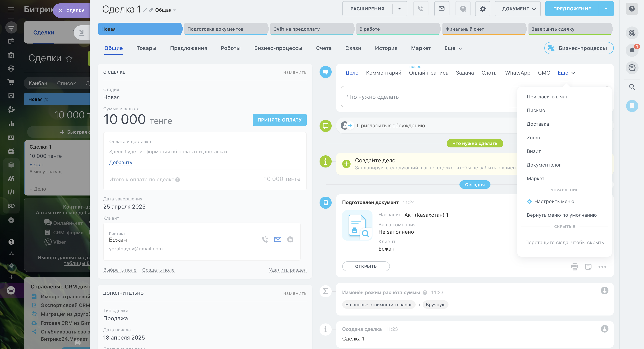This screenshot has height=349, width=644.
Task: Click the phone call icon in top toolbar
Action: (421, 9)
